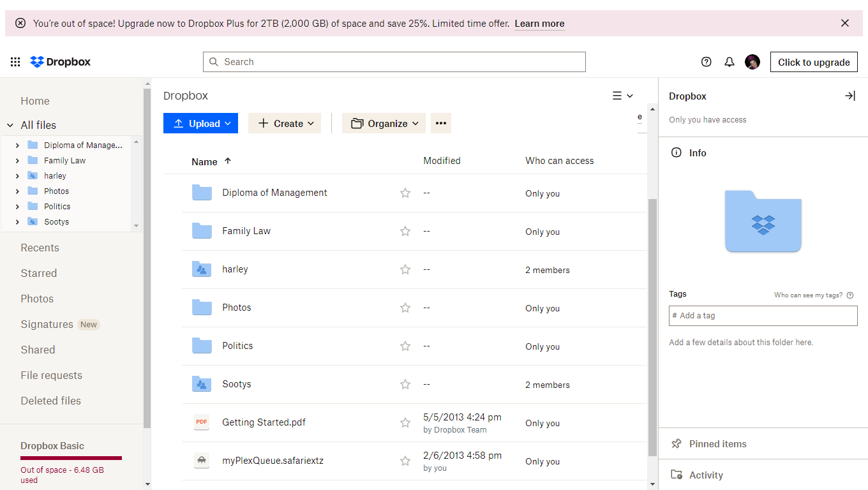Image resolution: width=868 pixels, height=490 pixels.
Task: Dismiss the out of space banner
Action: pyautogui.click(x=845, y=23)
